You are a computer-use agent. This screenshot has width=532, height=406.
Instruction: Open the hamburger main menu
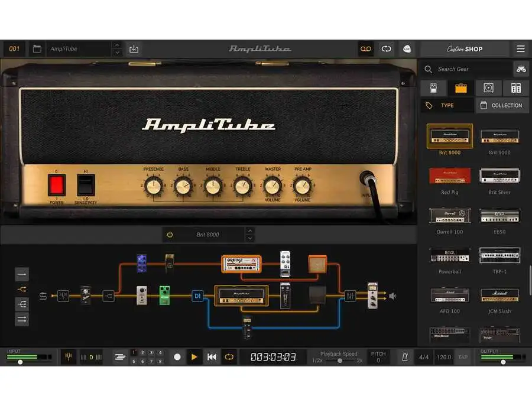[520, 49]
